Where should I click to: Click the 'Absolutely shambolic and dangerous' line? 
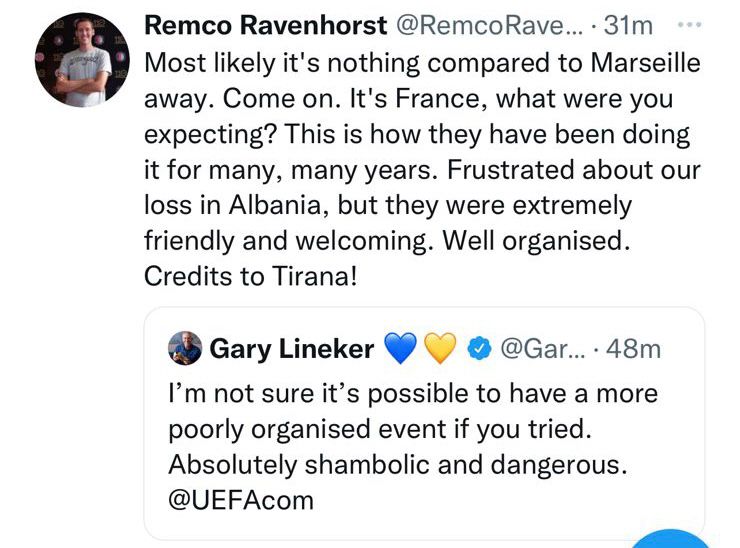click(398, 464)
